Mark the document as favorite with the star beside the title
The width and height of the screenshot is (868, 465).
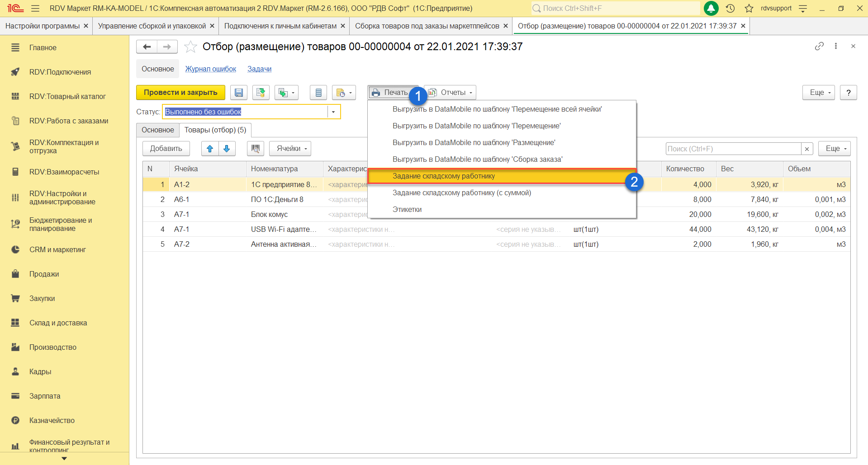point(190,47)
